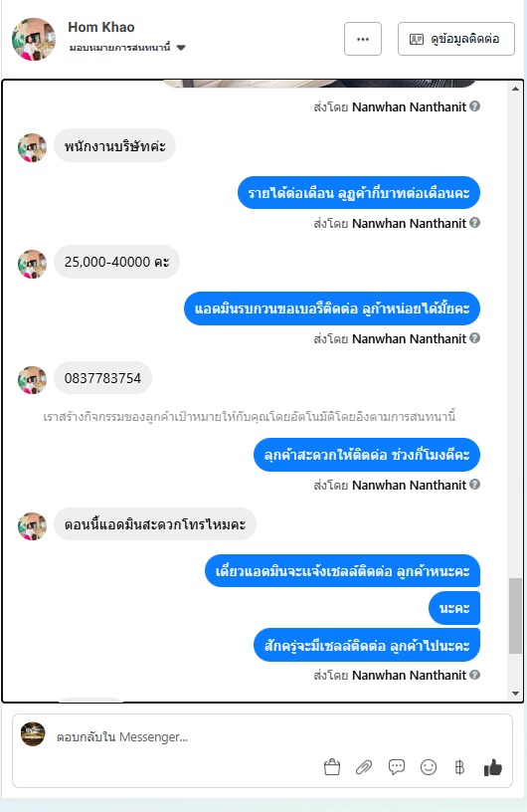Send a thumbs-up like
Screen dimensions: 527x812
493,767
